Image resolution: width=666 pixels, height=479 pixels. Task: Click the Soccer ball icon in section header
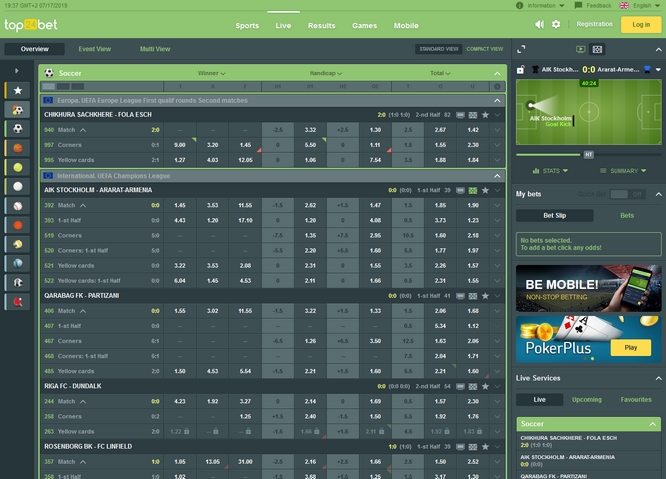49,73
